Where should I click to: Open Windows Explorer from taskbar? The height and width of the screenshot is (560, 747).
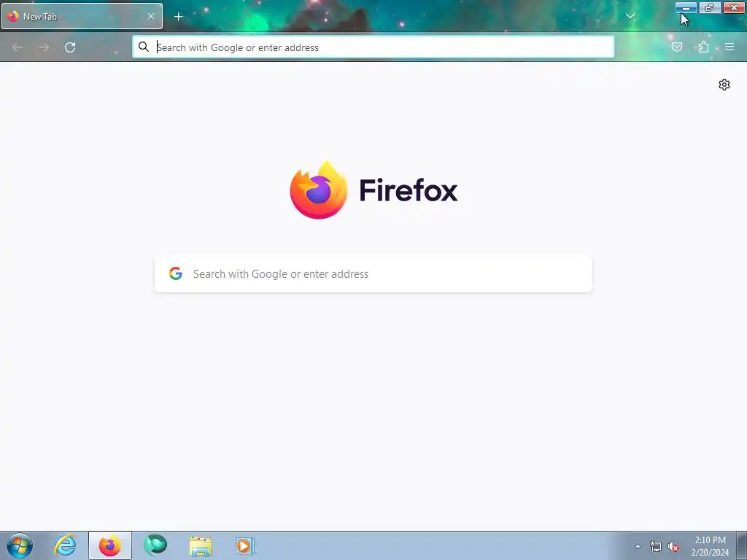point(201,545)
